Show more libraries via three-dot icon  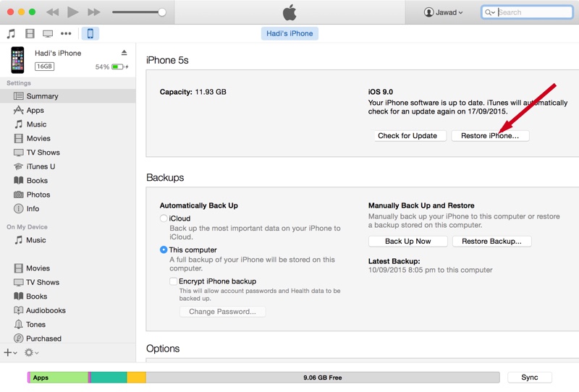(66, 33)
